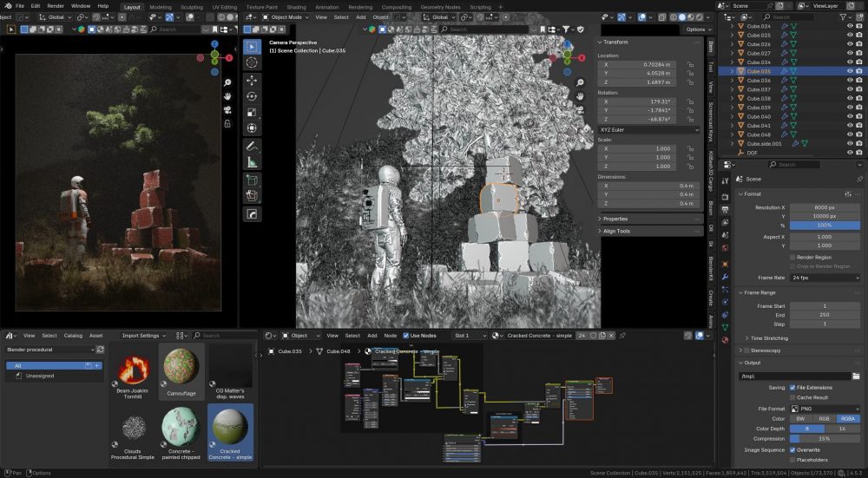Select the RGB color mode button
This screenshot has width=868, height=478.
pyautogui.click(x=824, y=419)
